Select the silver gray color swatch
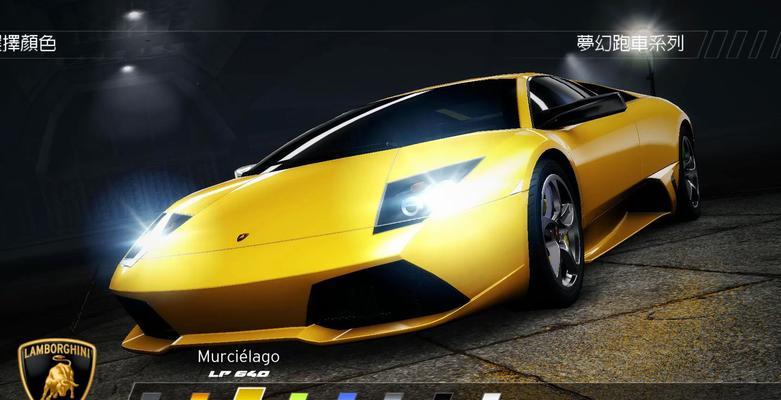 pos(394,397)
